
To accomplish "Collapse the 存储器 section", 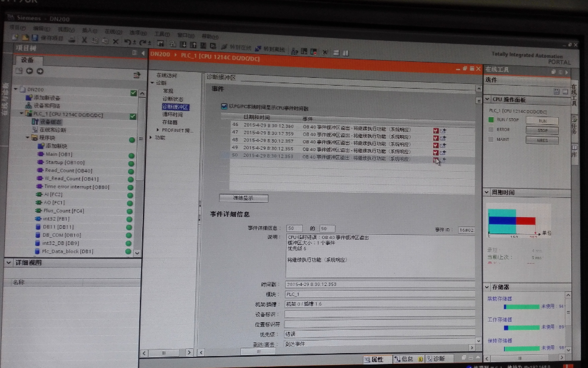I will click(487, 287).
